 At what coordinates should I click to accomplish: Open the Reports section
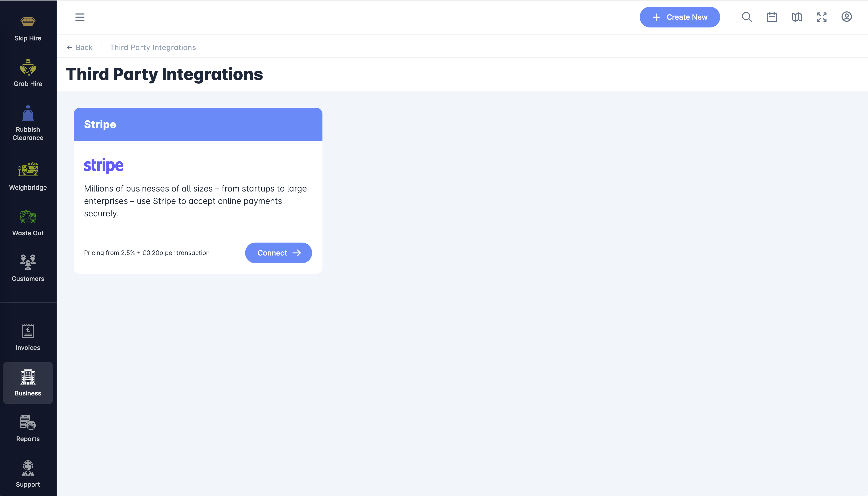[x=28, y=428]
